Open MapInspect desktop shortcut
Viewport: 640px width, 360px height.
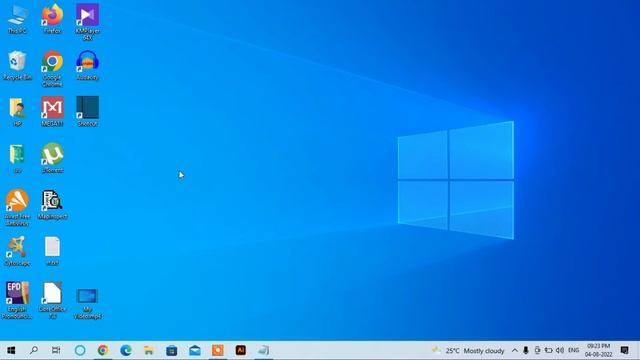pyautogui.click(x=52, y=204)
